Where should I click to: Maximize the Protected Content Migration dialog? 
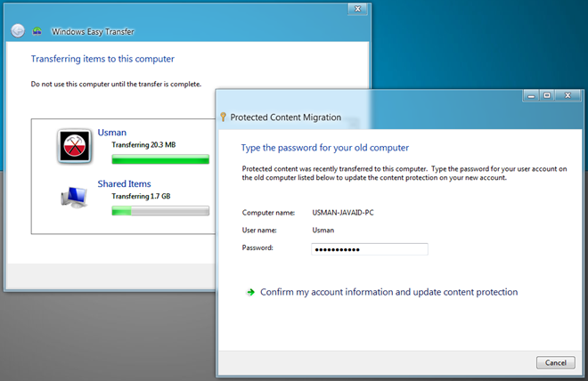(547, 96)
